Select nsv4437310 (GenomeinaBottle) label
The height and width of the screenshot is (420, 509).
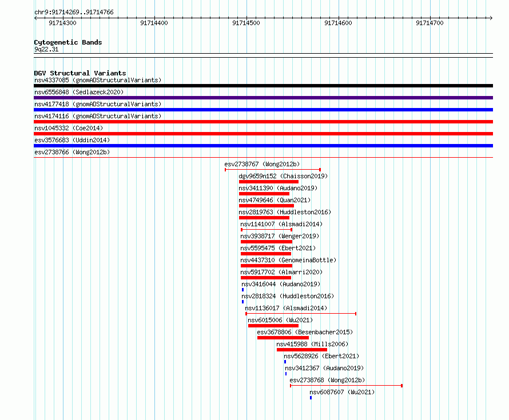tap(288, 260)
